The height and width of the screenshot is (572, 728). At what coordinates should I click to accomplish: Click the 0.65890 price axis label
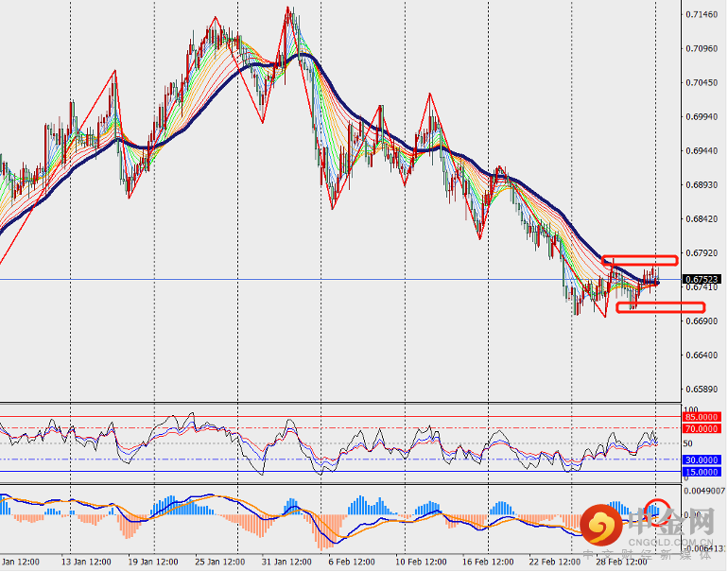tap(701, 390)
